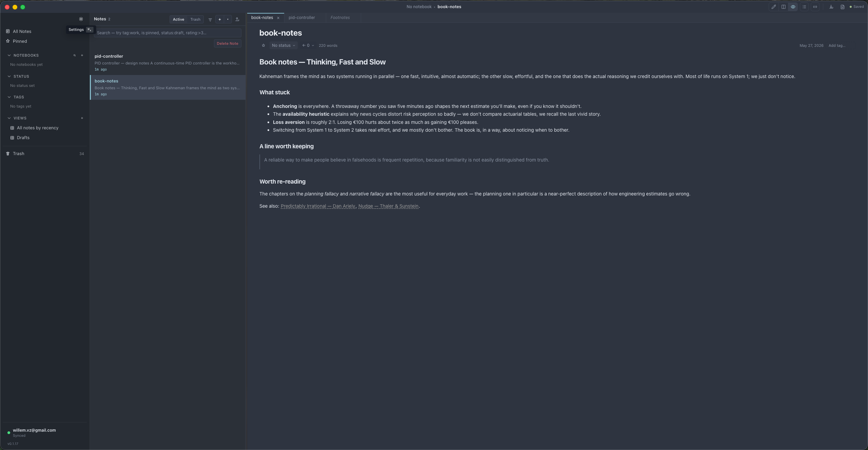Viewport: 868px width, 450px height.
Task: Click the Pinned star icon in sidebar
Action: 8,41
